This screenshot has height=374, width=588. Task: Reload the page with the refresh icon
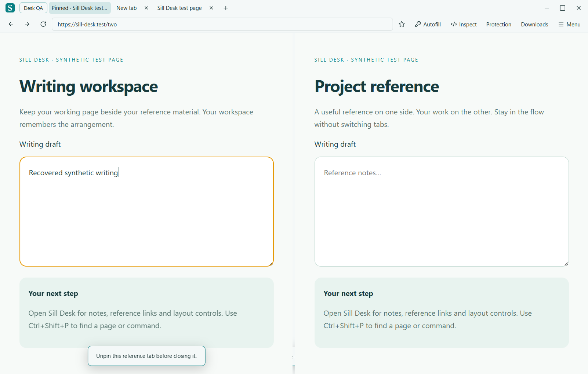click(x=43, y=24)
